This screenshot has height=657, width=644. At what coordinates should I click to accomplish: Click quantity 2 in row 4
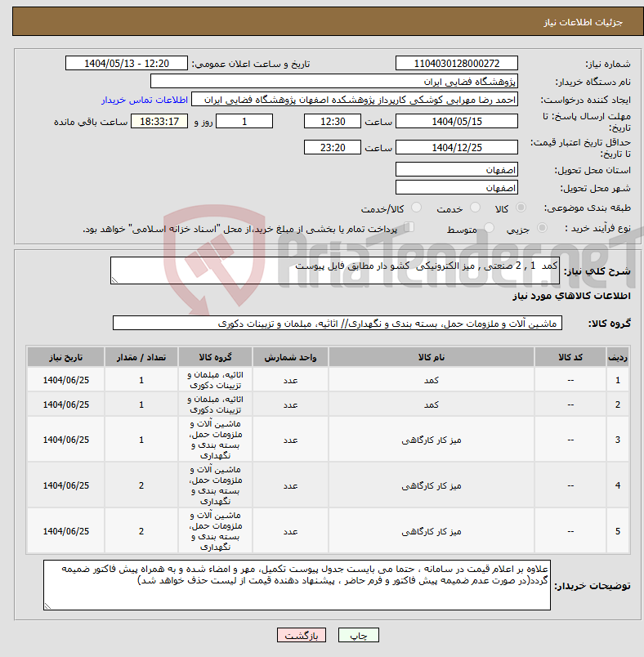pyautogui.click(x=141, y=485)
